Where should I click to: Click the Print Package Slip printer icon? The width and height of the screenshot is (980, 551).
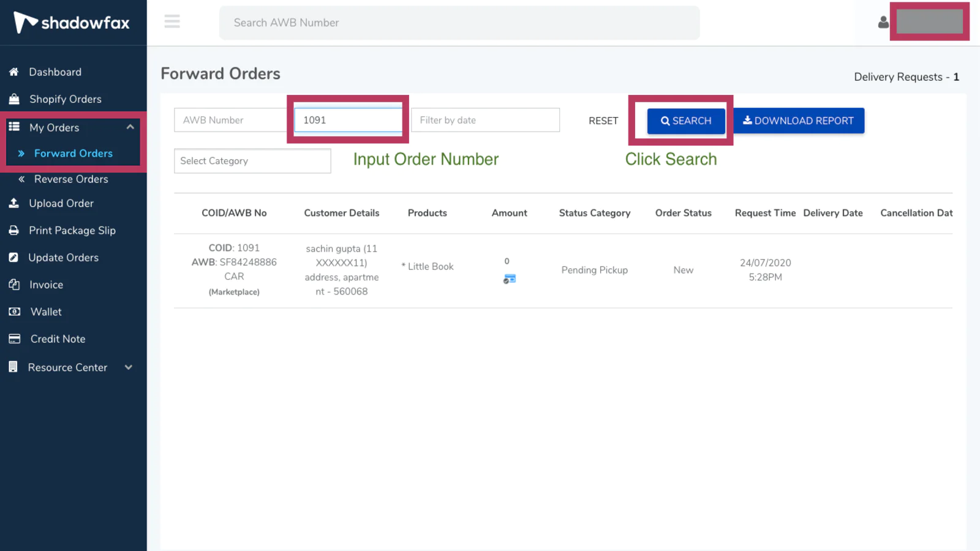coord(14,230)
